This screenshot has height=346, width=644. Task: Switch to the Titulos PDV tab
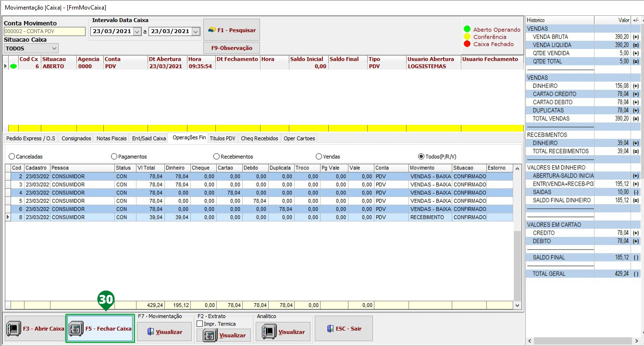coord(223,138)
